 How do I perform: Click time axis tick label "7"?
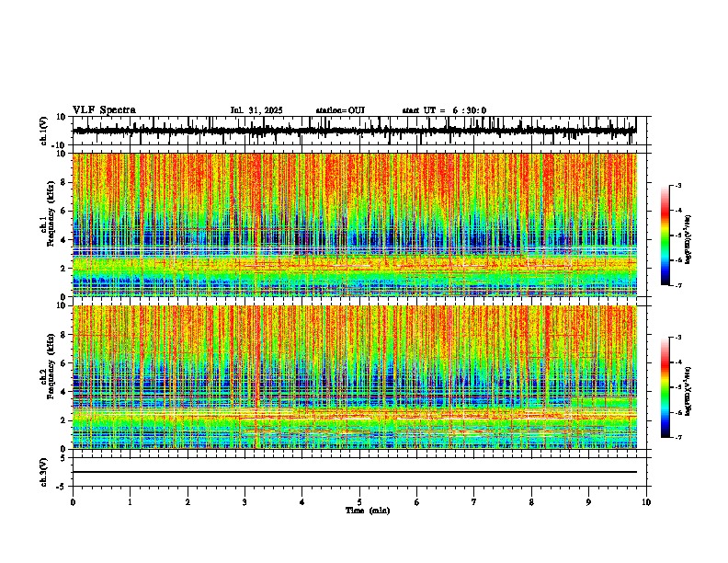click(474, 502)
